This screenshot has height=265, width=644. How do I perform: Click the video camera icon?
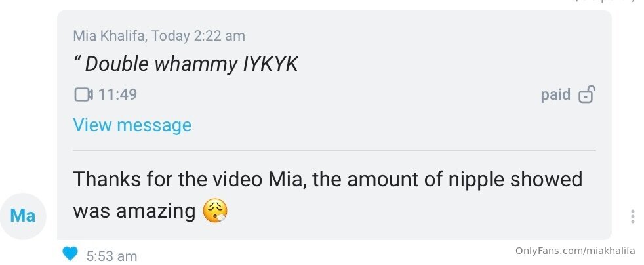coord(83,94)
